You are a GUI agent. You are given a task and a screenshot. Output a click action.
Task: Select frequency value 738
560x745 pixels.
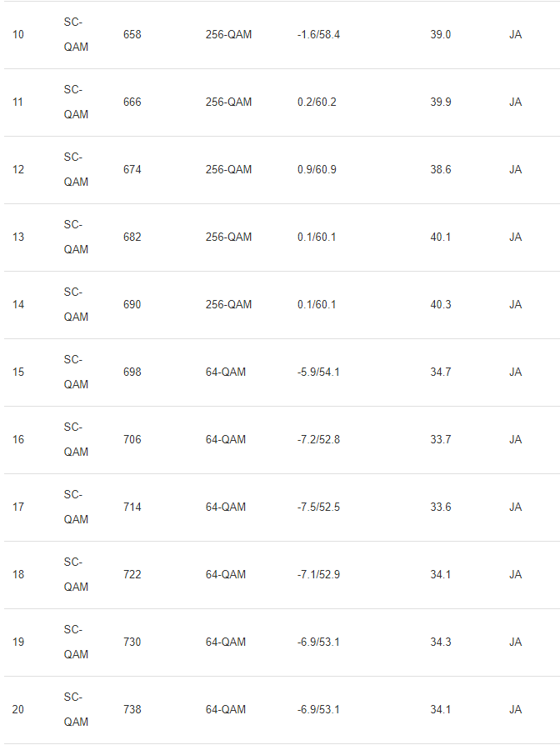(x=132, y=709)
